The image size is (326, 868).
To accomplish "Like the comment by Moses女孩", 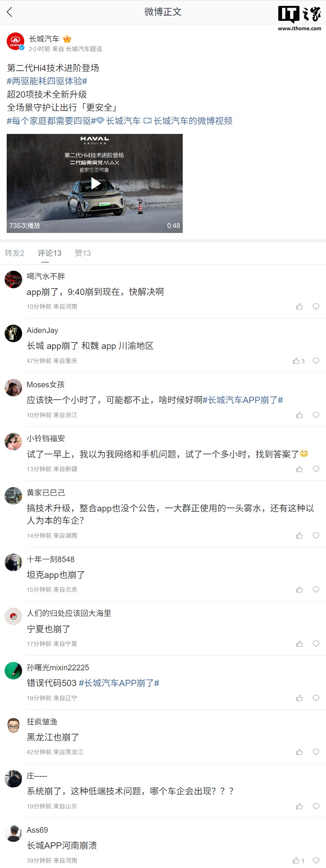I will pos(299,415).
